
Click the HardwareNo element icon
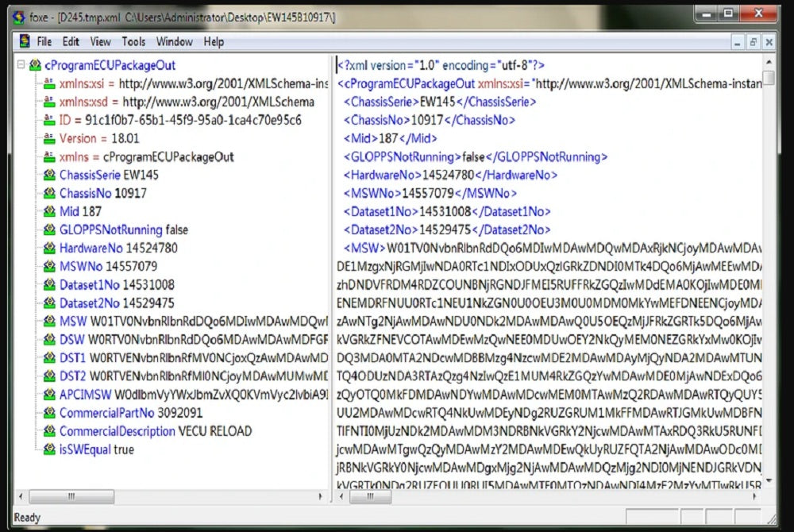(x=49, y=249)
